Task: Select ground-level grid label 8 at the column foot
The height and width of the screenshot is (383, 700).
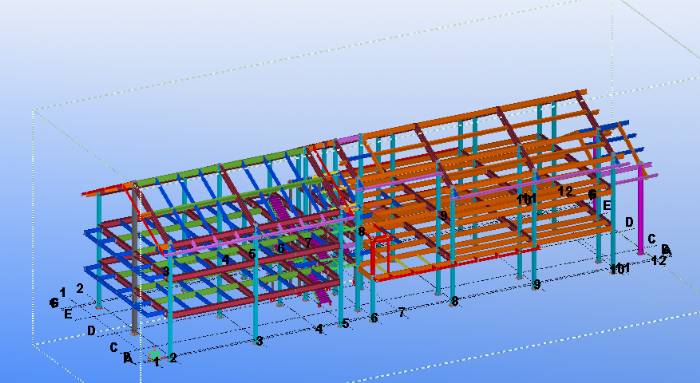Action: pyautogui.click(x=454, y=301)
